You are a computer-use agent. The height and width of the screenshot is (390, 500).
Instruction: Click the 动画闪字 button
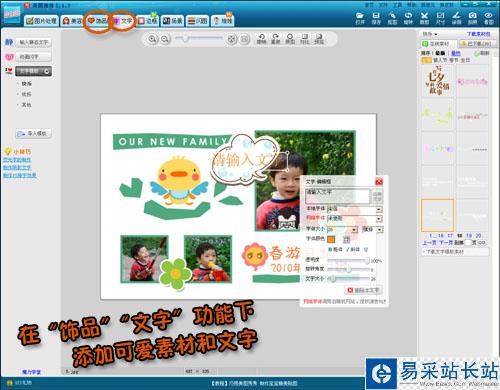point(33,57)
